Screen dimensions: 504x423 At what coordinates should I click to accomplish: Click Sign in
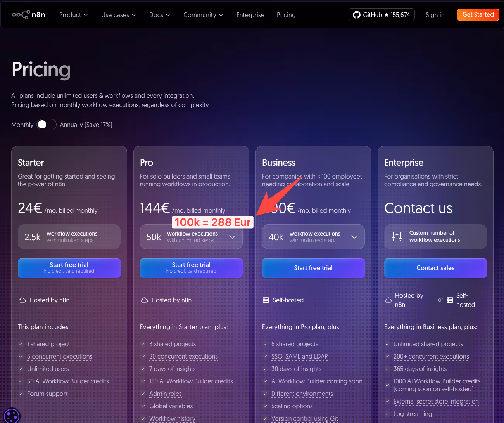435,15
